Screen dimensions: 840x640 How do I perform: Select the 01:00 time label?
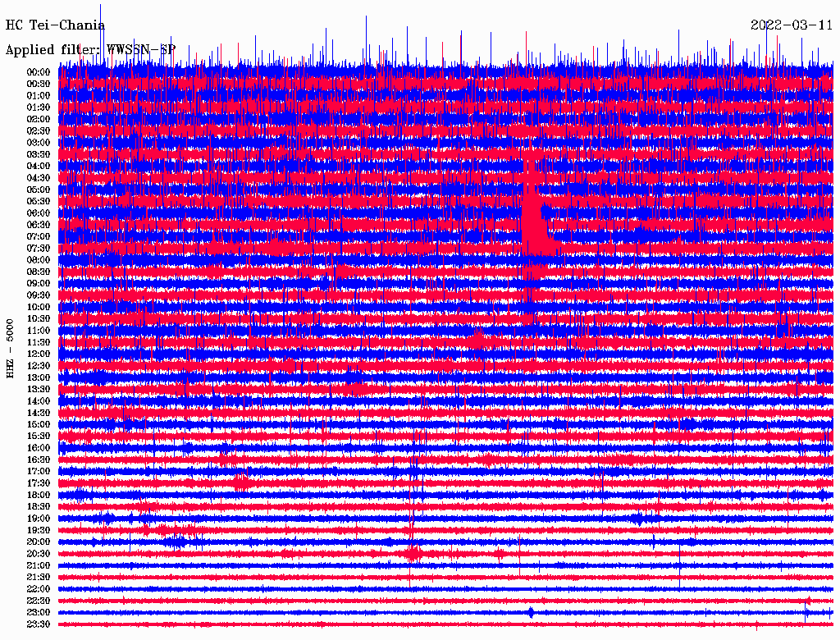(39, 96)
